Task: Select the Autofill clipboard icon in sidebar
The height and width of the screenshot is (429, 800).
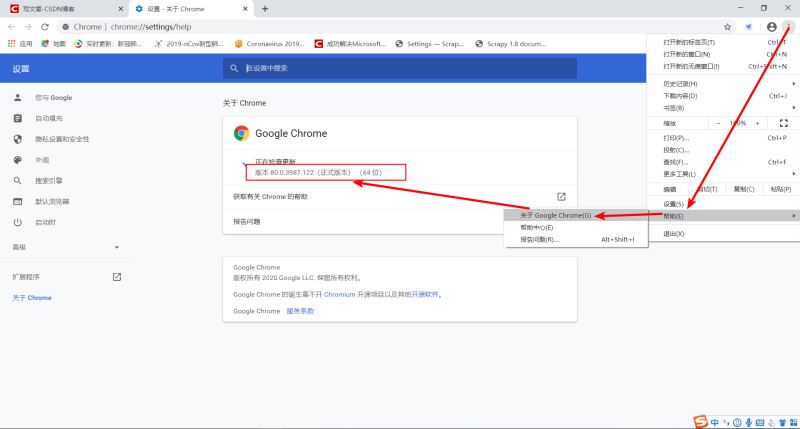Action: tap(18, 118)
